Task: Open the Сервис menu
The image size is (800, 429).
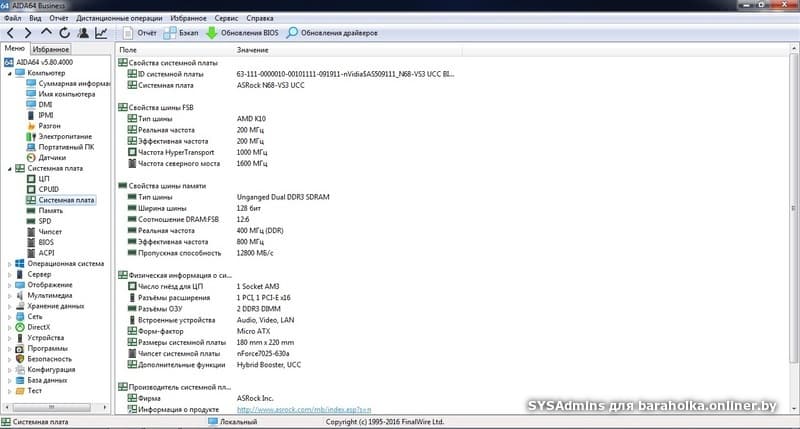Action: pos(226,18)
